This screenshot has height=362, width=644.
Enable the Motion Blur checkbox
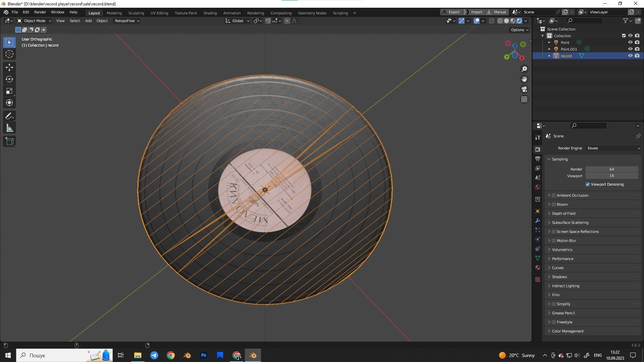coord(554,241)
